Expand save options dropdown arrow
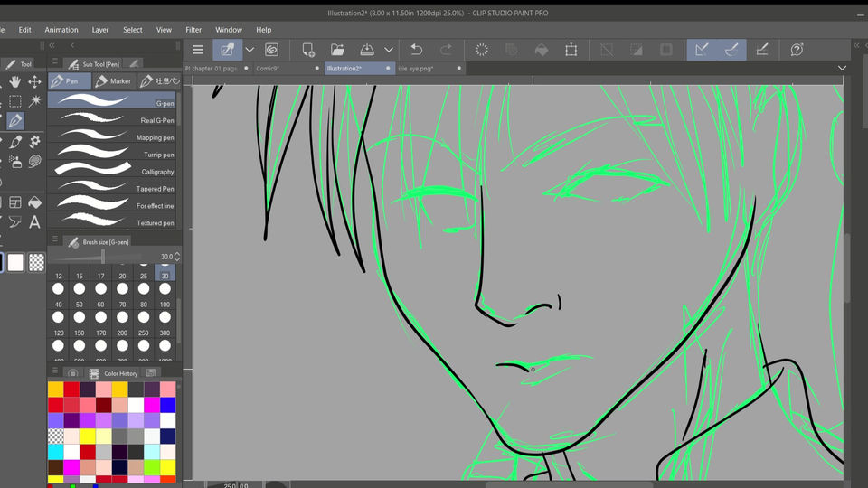The image size is (868, 488). [389, 50]
